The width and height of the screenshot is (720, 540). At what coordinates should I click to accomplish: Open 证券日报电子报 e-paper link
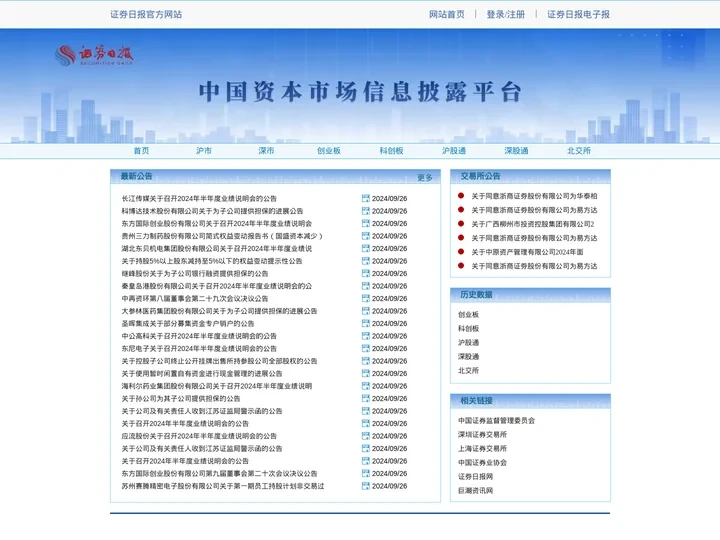[x=578, y=14]
